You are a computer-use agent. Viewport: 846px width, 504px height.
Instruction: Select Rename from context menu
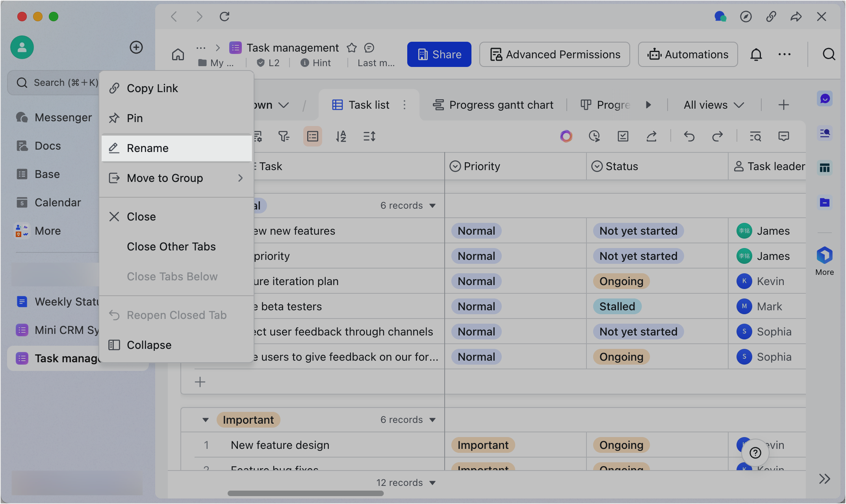[176, 148]
